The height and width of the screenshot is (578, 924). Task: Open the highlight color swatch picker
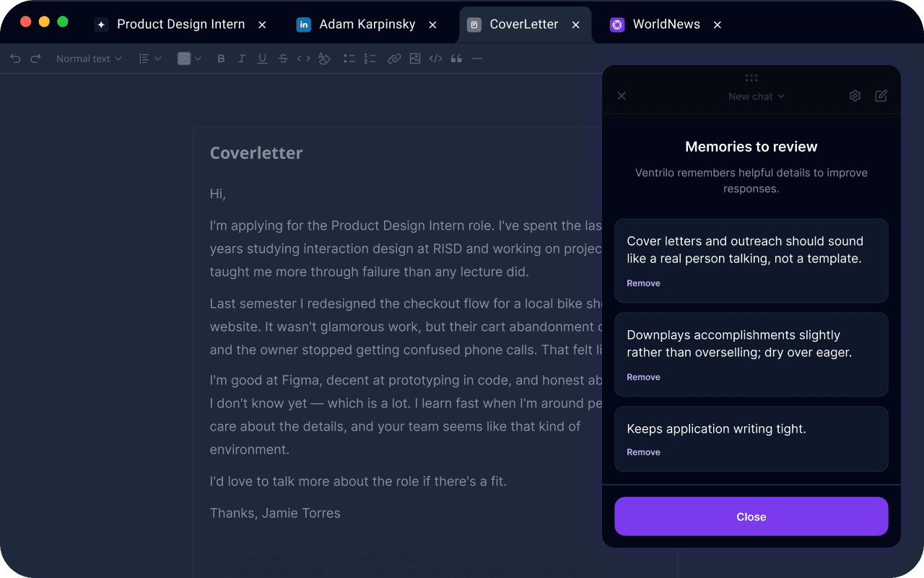tap(188, 59)
